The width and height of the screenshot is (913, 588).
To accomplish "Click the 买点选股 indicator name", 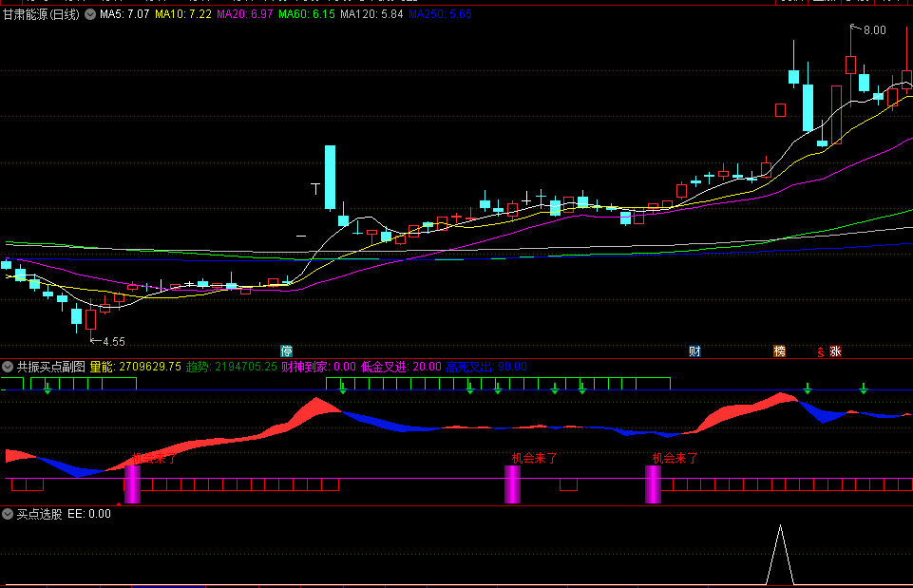I will point(40,514).
